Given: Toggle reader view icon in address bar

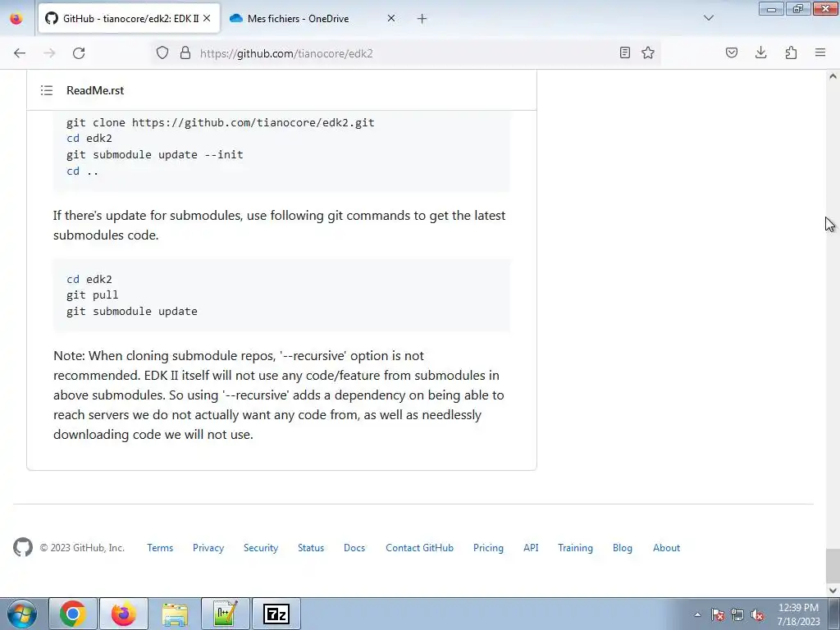Looking at the screenshot, I should [x=624, y=52].
